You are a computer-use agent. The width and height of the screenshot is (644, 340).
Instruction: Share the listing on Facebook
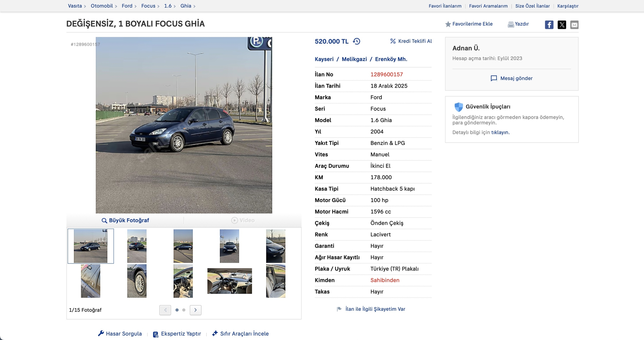click(x=549, y=25)
